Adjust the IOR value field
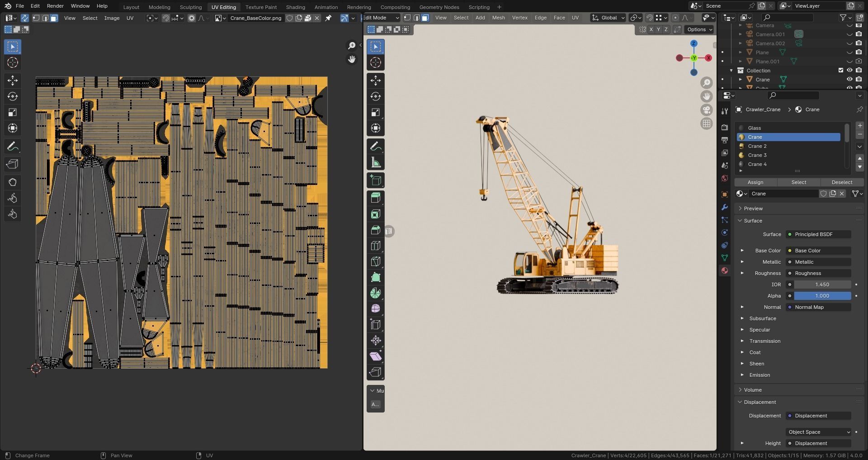The width and height of the screenshot is (868, 460). pos(822,285)
